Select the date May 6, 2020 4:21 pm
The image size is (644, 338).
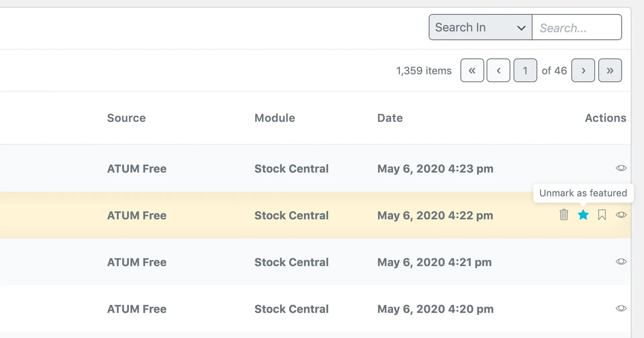434,262
